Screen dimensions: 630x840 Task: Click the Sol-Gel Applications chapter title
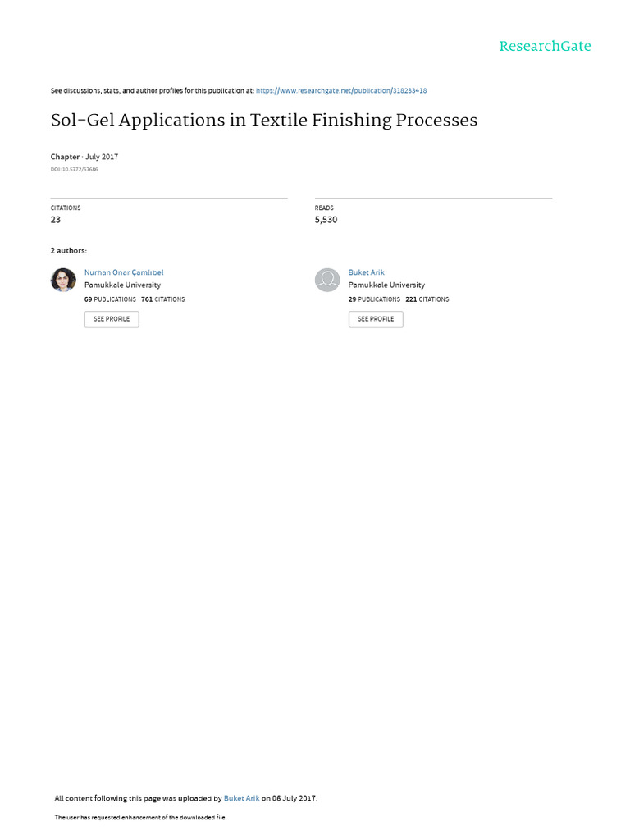(264, 120)
